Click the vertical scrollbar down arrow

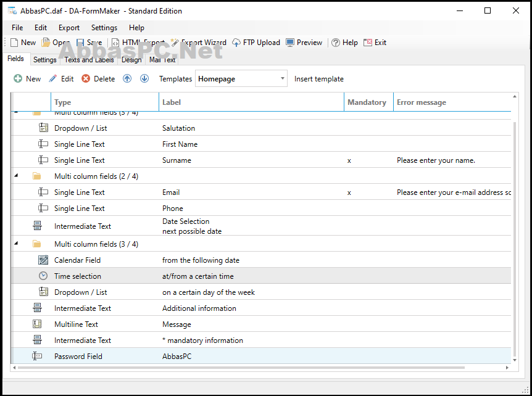click(x=515, y=360)
